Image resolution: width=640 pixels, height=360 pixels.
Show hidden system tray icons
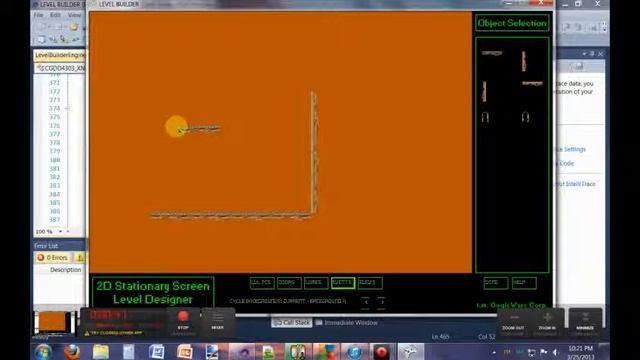494,352
